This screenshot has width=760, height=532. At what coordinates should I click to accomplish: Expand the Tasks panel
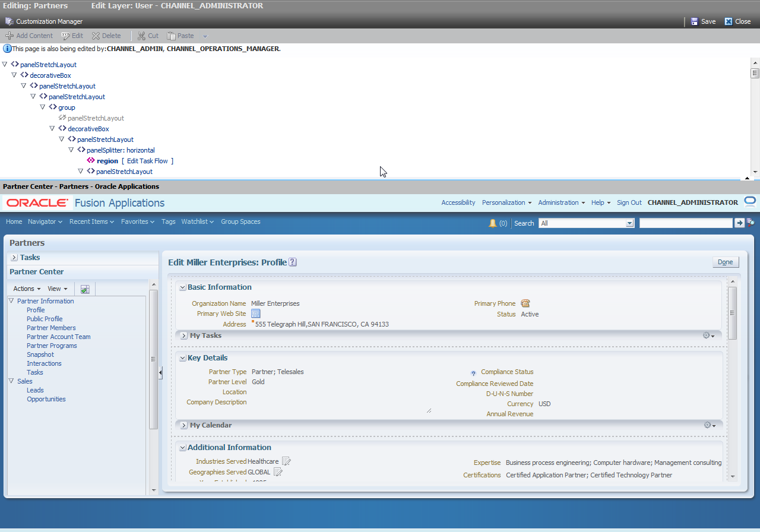14,258
